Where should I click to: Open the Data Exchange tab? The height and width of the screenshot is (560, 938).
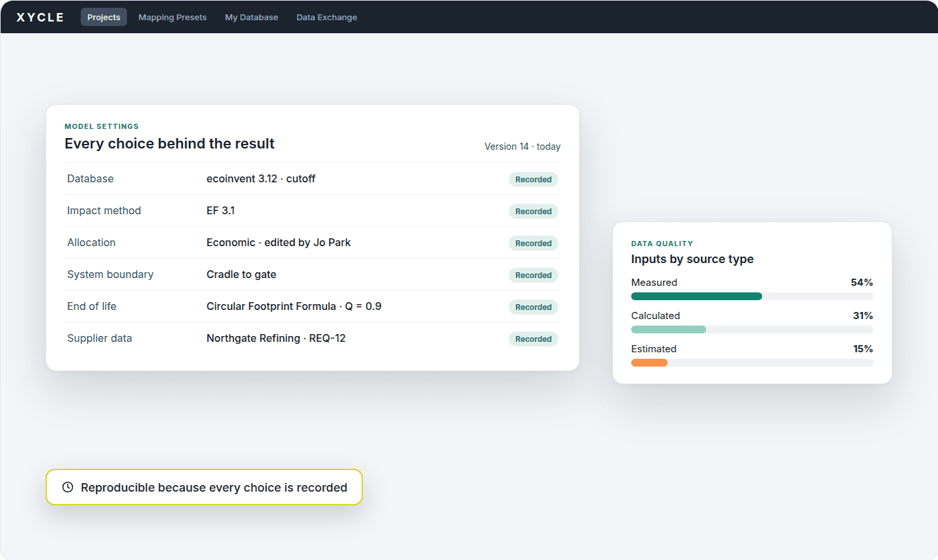[x=326, y=17]
